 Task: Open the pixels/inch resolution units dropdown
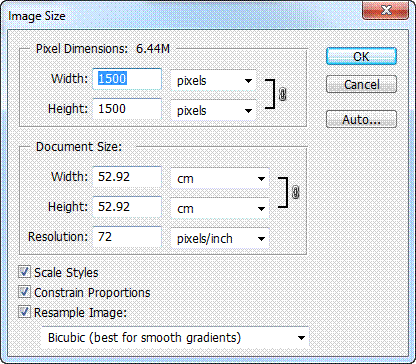220,238
